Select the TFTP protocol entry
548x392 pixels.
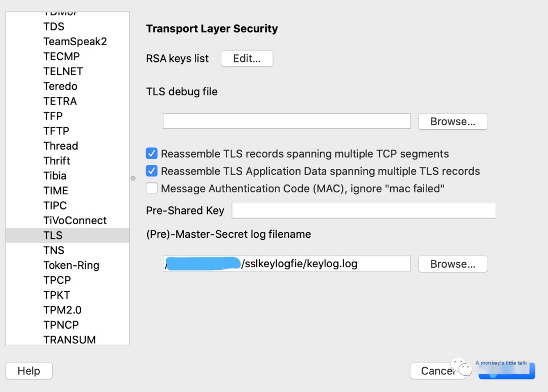tap(56, 131)
